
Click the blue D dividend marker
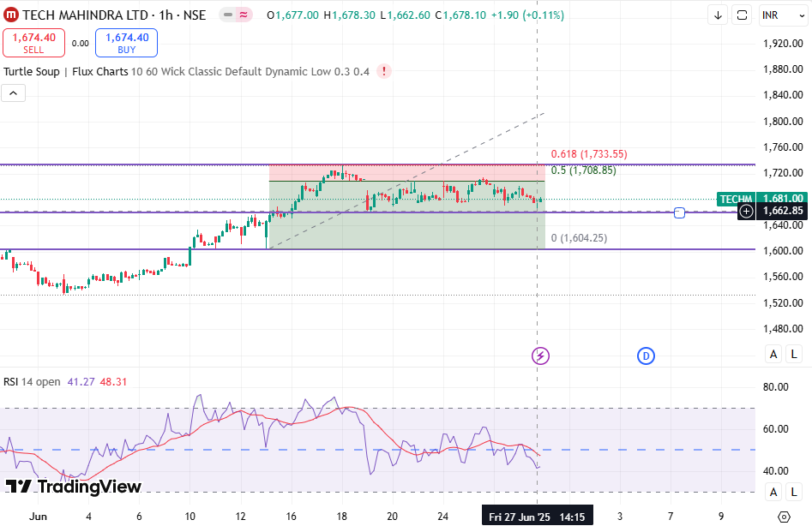[646, 356]
